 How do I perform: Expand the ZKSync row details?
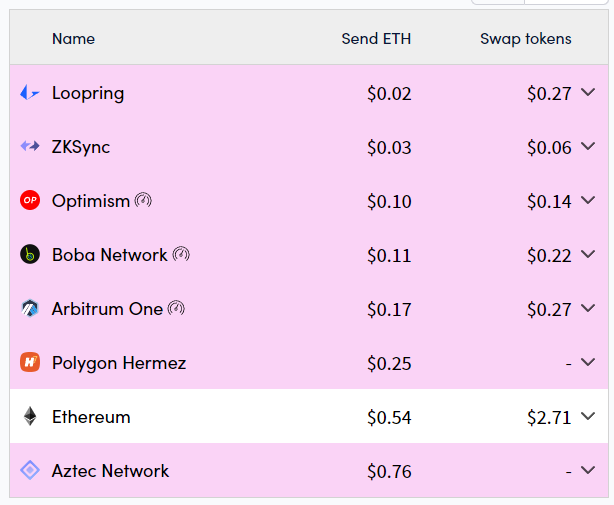pyautogui.click(x=588, y=147)
